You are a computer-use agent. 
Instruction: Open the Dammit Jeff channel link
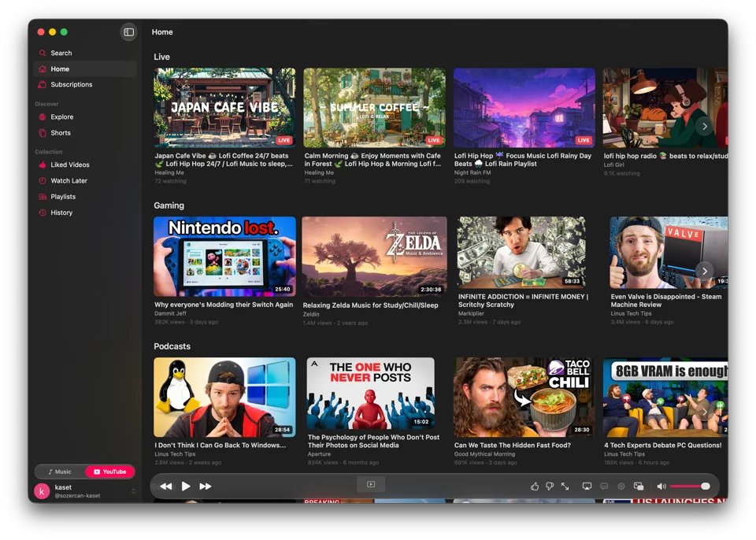coord(170,313)
